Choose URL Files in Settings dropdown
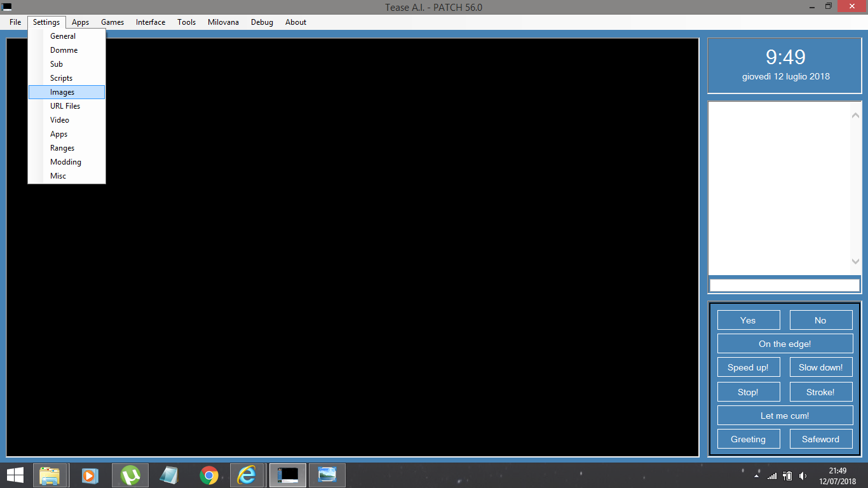868x488 pixels. 67,106
